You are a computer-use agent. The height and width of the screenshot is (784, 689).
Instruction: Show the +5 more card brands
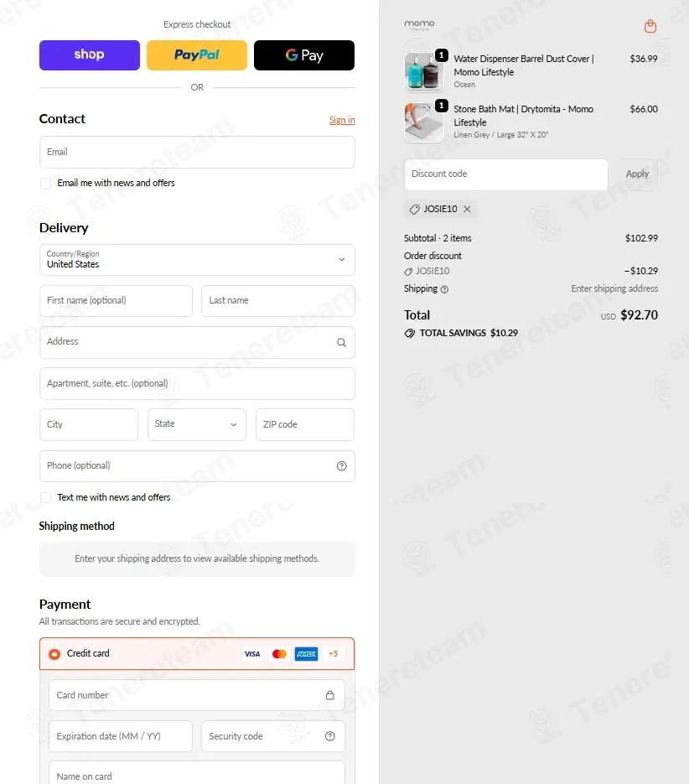[333, 654]
